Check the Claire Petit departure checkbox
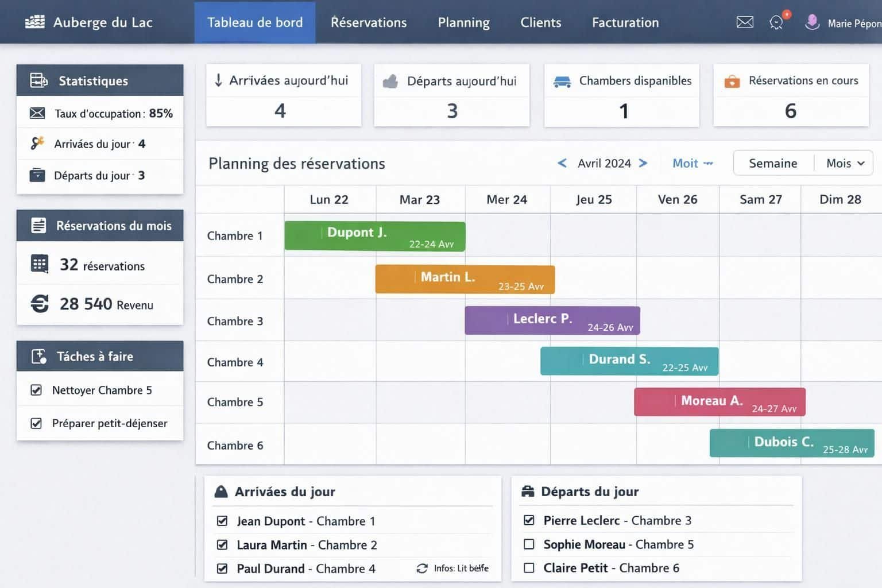 pyautogui.click(x=529, y=568)
